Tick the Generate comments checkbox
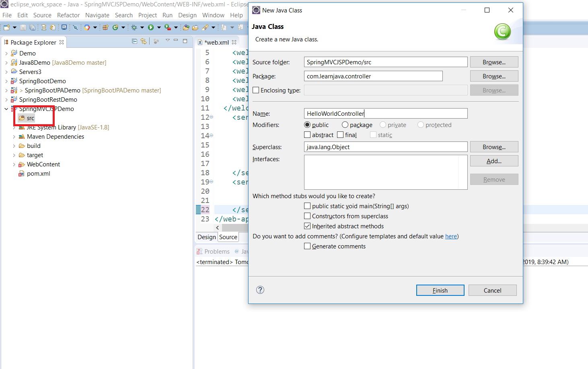The height and width of the screenshot is (369, 588). tap(307, 246)
